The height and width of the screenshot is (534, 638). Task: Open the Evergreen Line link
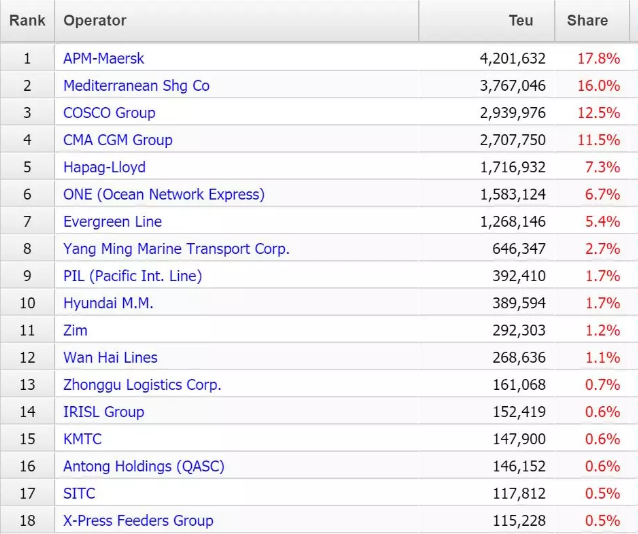pyautogui.click(x=112, y=222)
